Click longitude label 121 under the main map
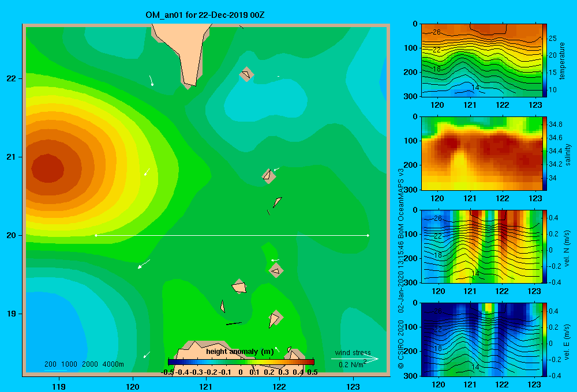 tap(206, 386)
